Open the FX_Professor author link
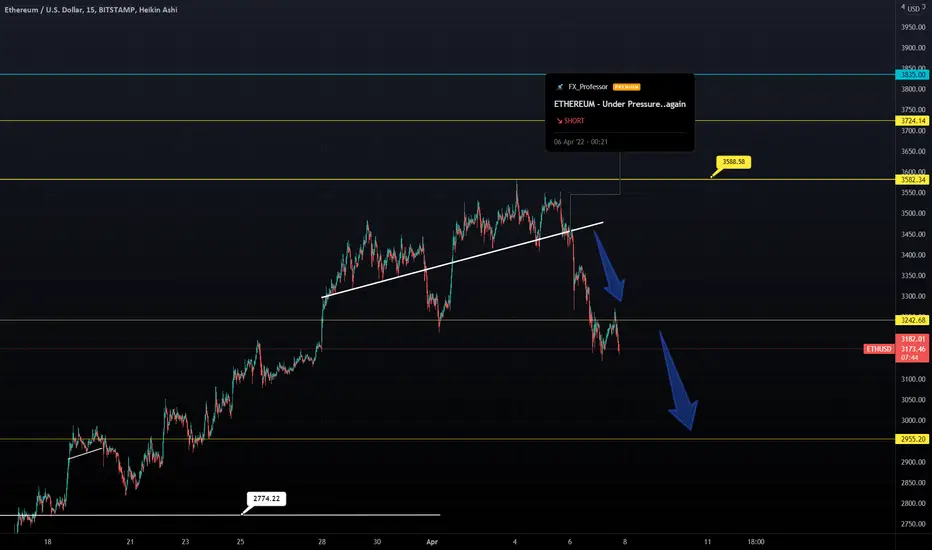The height and width of the screenshot is (550, 932). click(587, 87)
